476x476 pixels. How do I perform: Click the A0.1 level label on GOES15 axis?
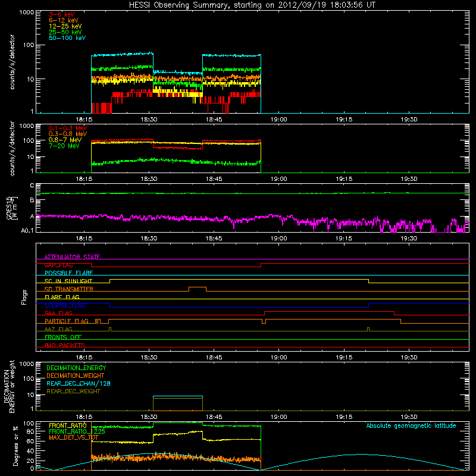tap(27, 231)
